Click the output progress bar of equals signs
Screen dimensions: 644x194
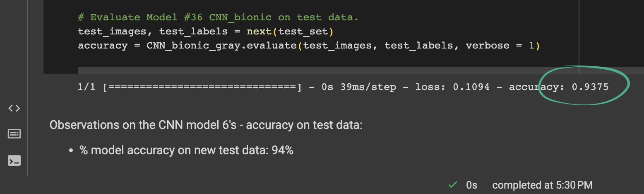point(202,87)
